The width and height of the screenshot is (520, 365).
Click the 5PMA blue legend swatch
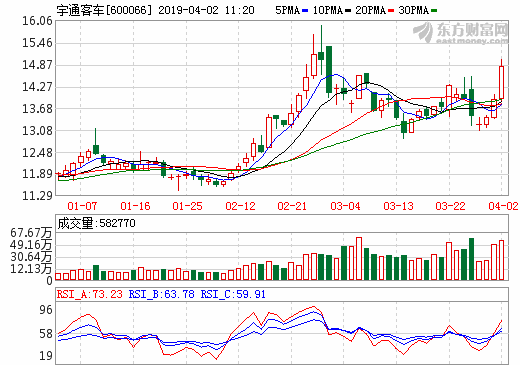coord(305,11)
